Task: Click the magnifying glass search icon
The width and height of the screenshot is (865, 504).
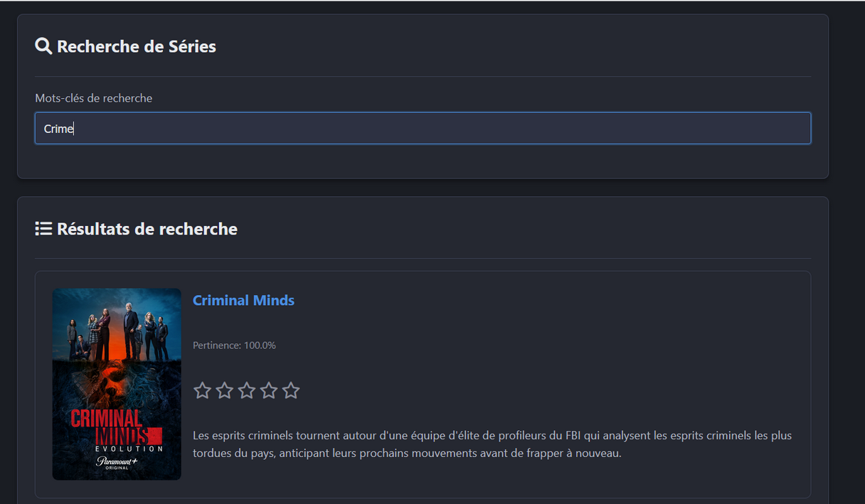Action: pos(43,45)
